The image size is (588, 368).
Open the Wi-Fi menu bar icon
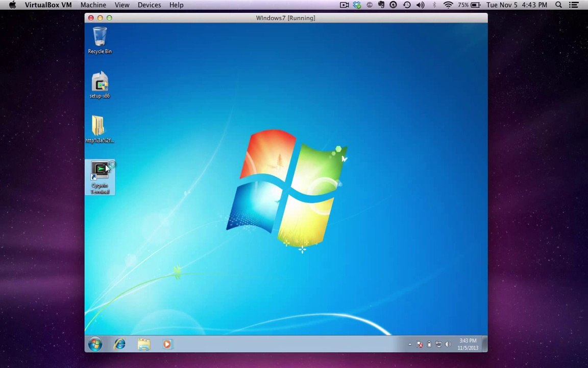tap(448, 5)
